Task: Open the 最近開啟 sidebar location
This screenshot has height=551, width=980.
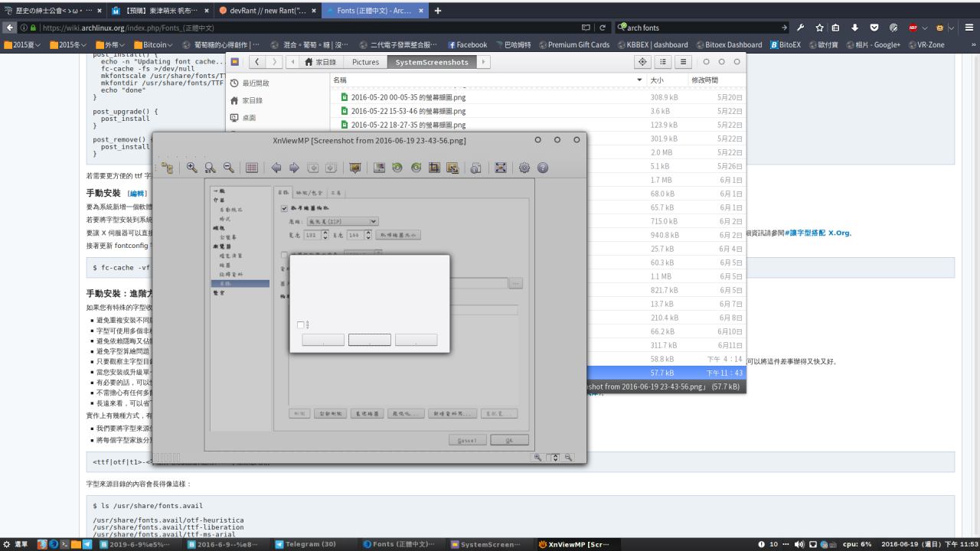Action: tap(255, 83)
